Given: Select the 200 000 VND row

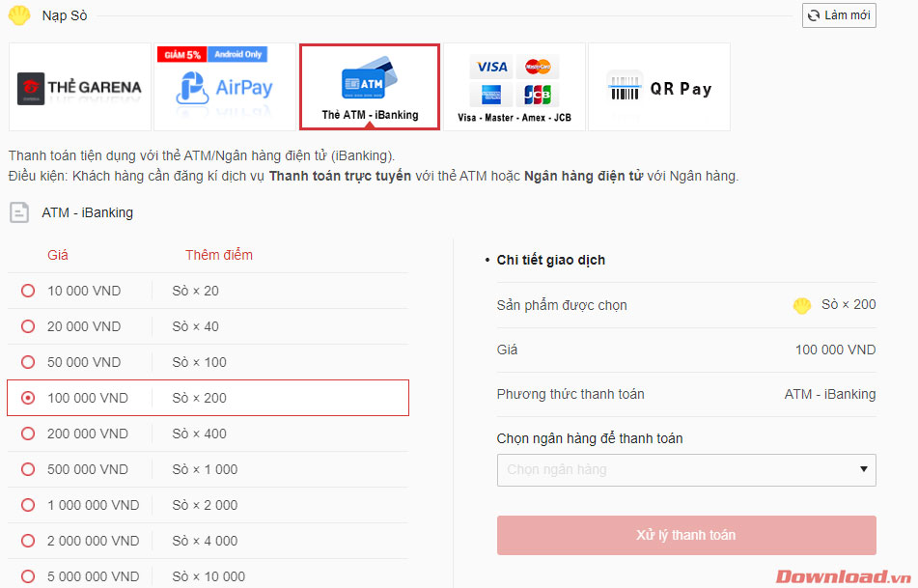Looking at the screenshot, I should pyautogui.click(x=208, y=434).
